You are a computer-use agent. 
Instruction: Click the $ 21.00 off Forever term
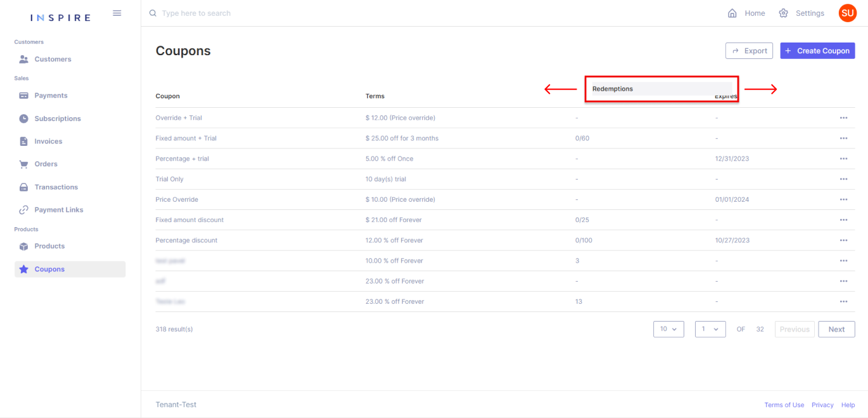point(393,220)
